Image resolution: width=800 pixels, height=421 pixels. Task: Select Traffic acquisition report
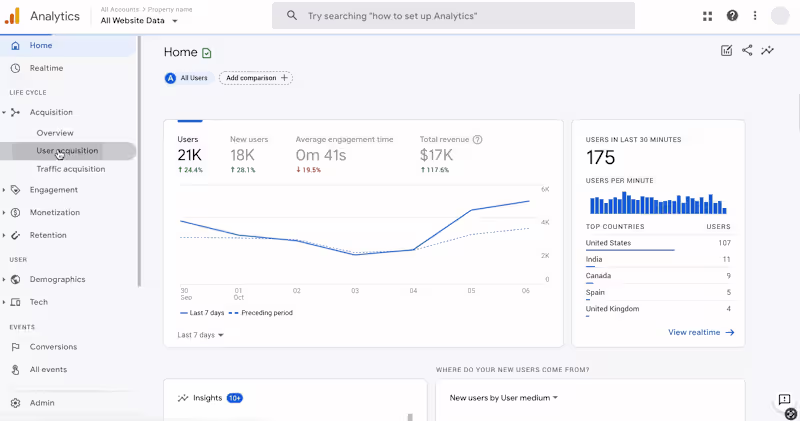coord(70,169)
